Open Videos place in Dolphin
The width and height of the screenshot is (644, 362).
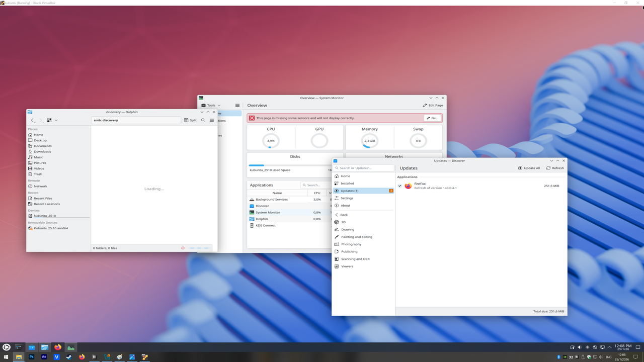tap(58, 168)
